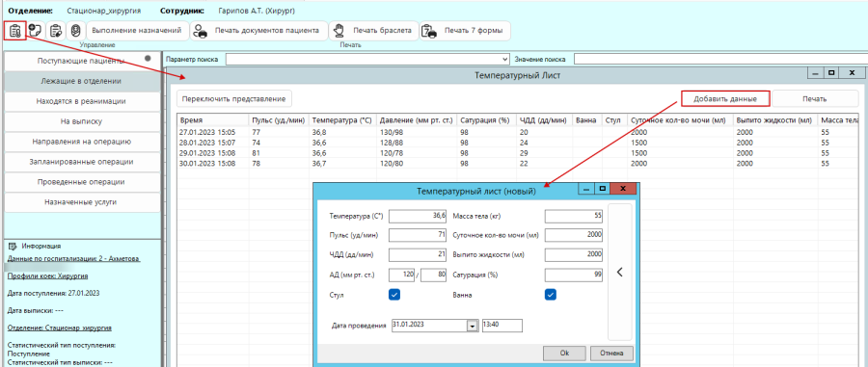The image size is (868, 367).
Task: Click the Время column header
Action: (212, 120)
